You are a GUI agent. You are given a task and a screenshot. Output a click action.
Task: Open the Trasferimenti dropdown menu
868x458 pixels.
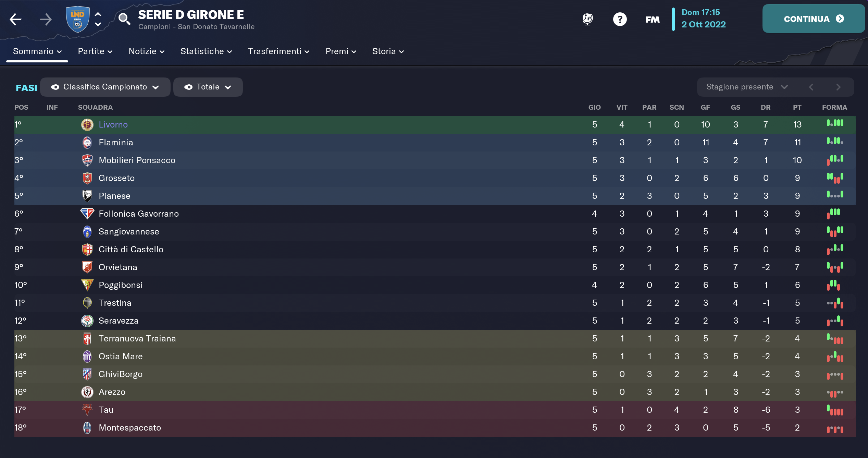click(278, 51)
